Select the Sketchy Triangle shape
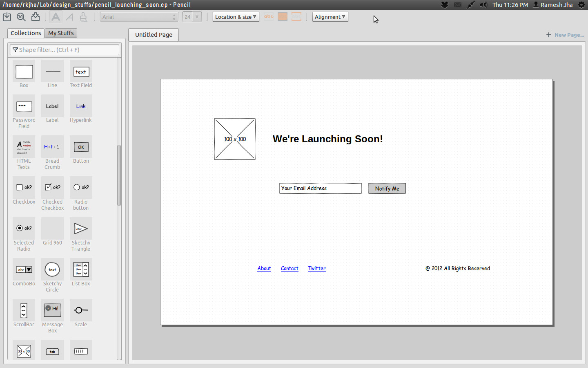Viewport: 588px width, 368px height. click(x=81, y=228)
